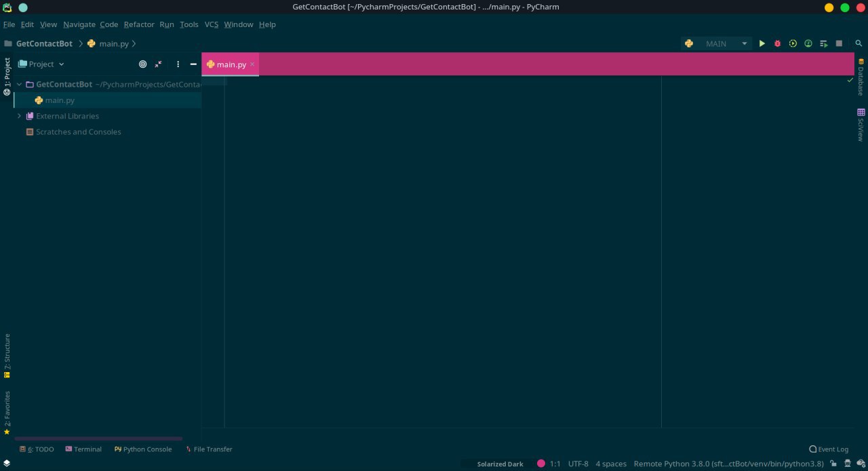The width and height of the screenshot is (868, 471).
Task: Switch to the main.py editor tab
Action: click(x=231, y=64)
